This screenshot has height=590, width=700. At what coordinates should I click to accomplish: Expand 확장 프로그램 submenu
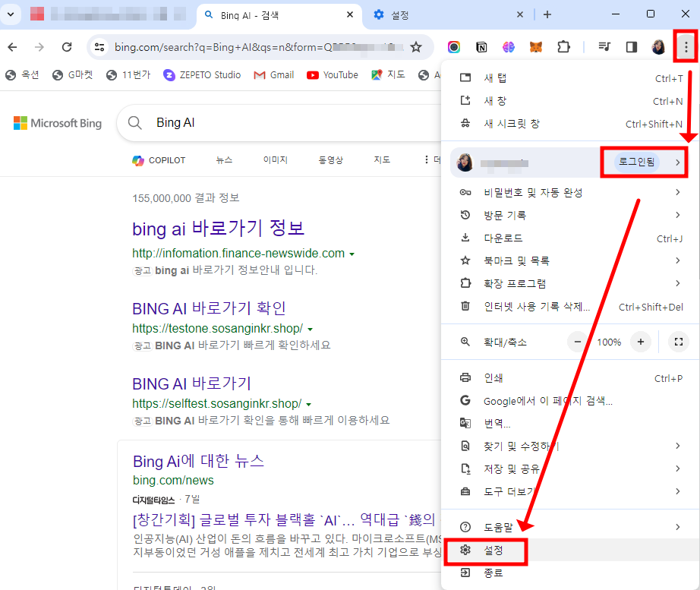(x=570, y=283)
